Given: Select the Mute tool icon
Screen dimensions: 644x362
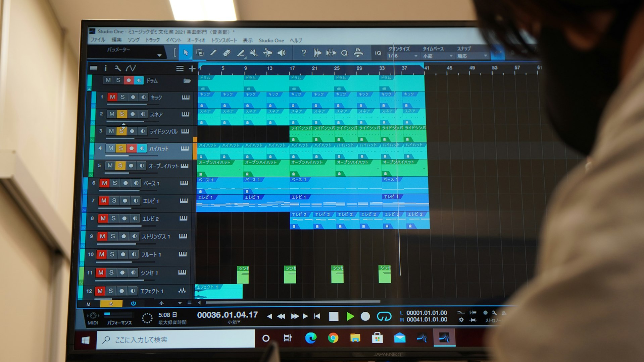Looking at the screenshot, I should click(x=254, y=53).
